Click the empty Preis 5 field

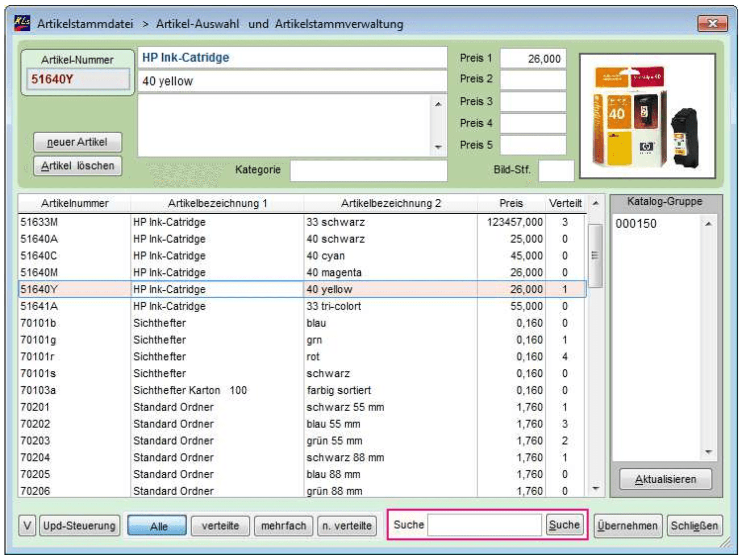tap(533, 145)
